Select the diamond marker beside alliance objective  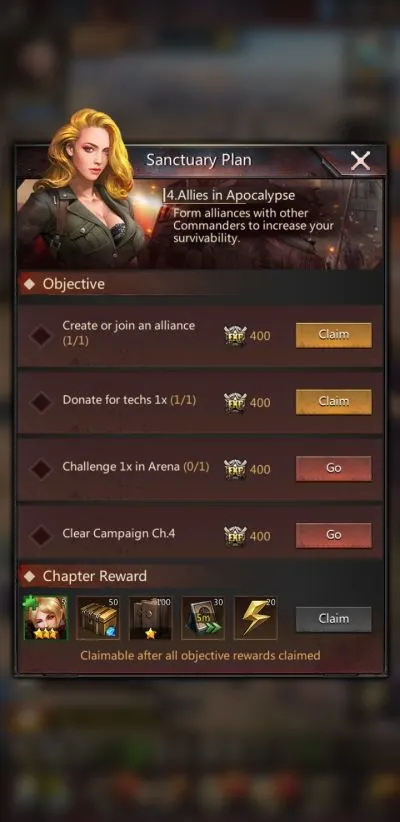(40, 336)
